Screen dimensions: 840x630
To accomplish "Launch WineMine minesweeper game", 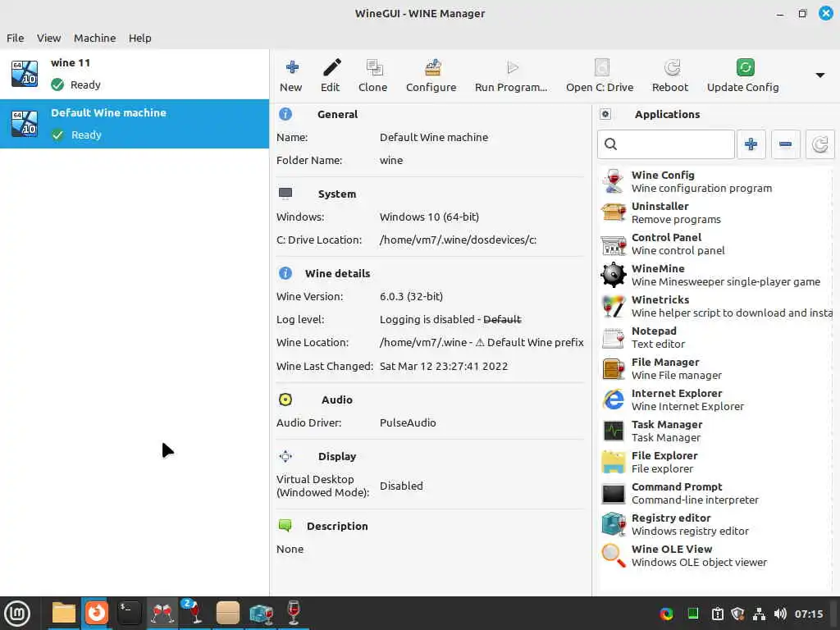I will click(716, 275).
